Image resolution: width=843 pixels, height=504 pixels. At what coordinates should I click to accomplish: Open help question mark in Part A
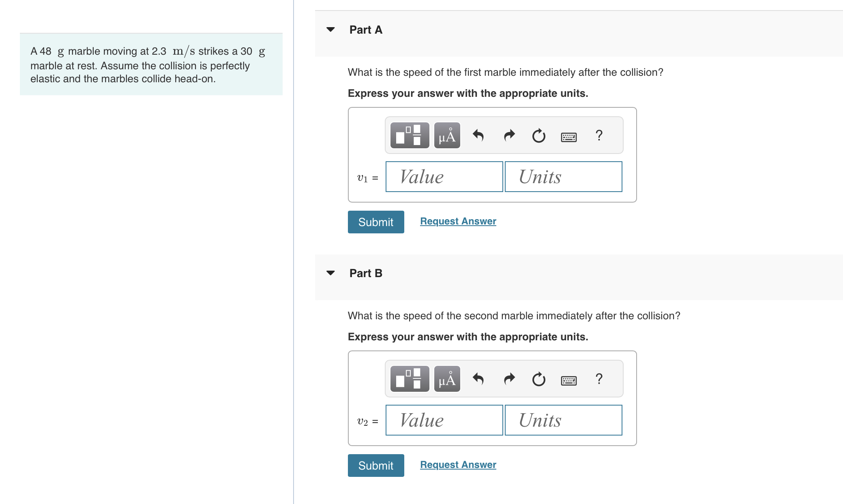pos(599,135)
